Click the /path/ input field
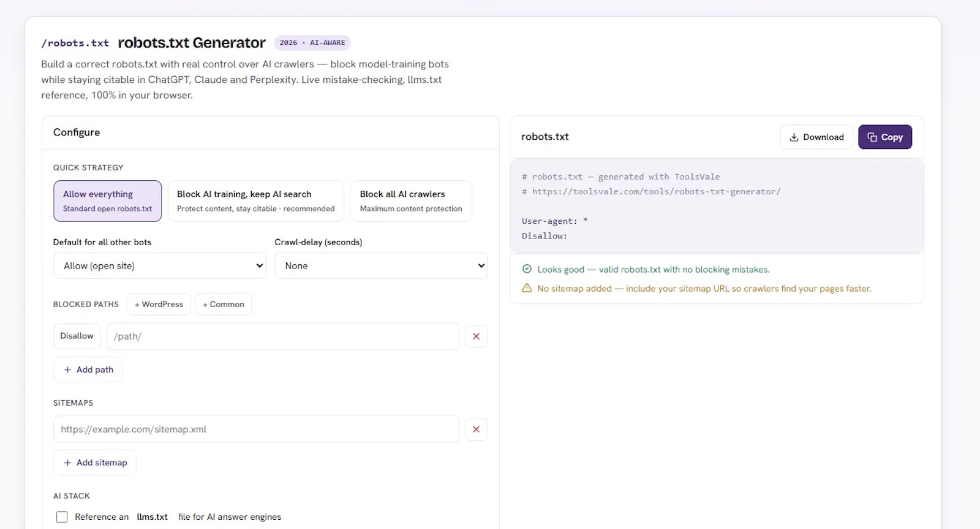The image size is (980, 529). pyautogui.click(x=283, y=337)
